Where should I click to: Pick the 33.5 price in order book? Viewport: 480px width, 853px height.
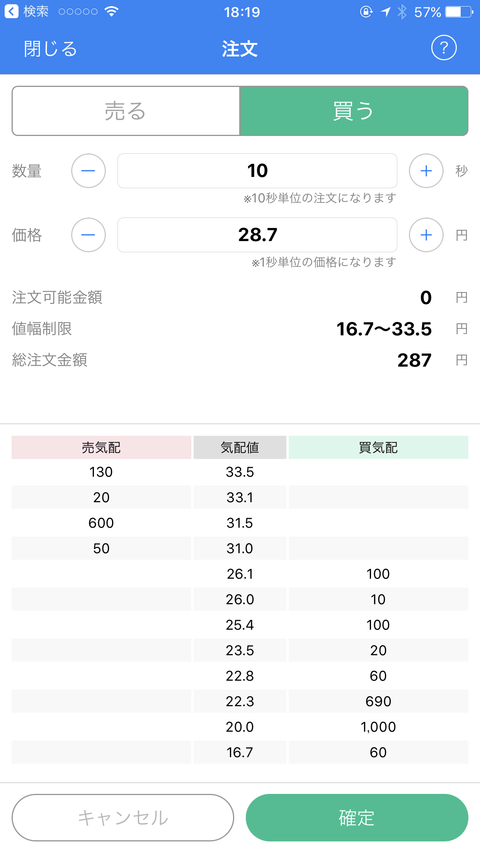240,472
